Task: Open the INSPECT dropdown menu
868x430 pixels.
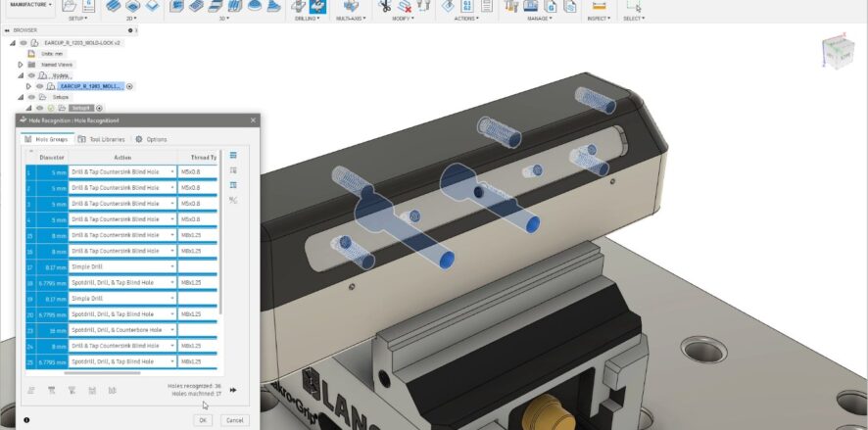Action: (x=599, y=19)
